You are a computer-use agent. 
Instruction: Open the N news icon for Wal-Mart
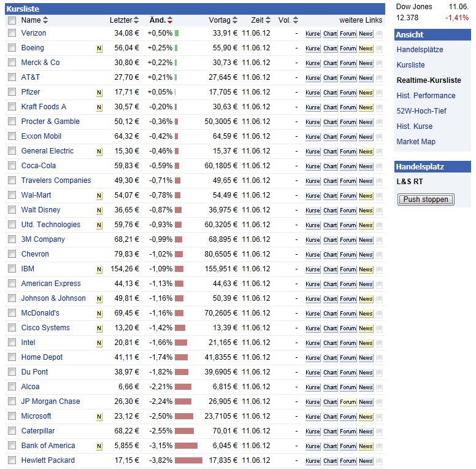coord(99,196)
